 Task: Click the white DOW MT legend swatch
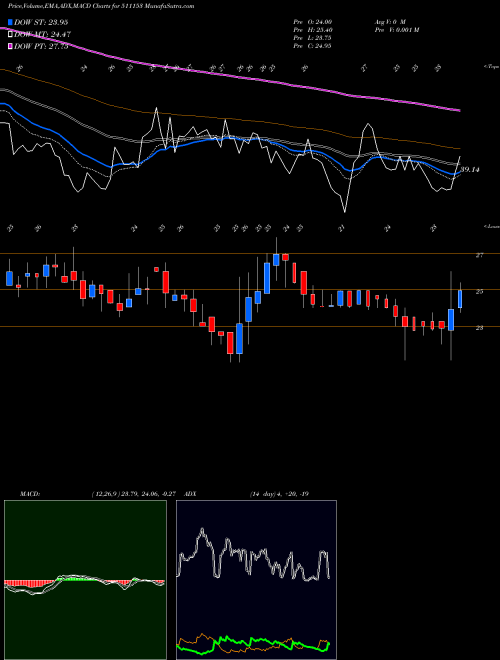pos(11,34)
